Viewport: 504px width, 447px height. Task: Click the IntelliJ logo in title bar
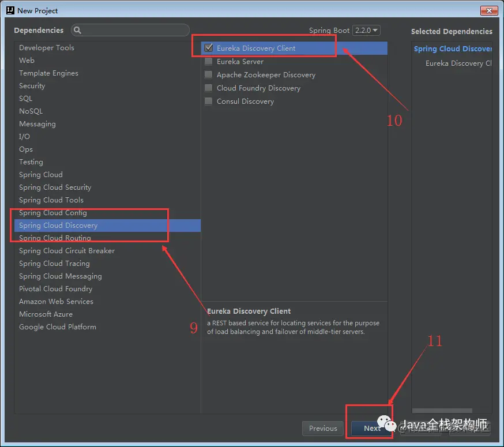pyautogui.click(x=10, y=10)
